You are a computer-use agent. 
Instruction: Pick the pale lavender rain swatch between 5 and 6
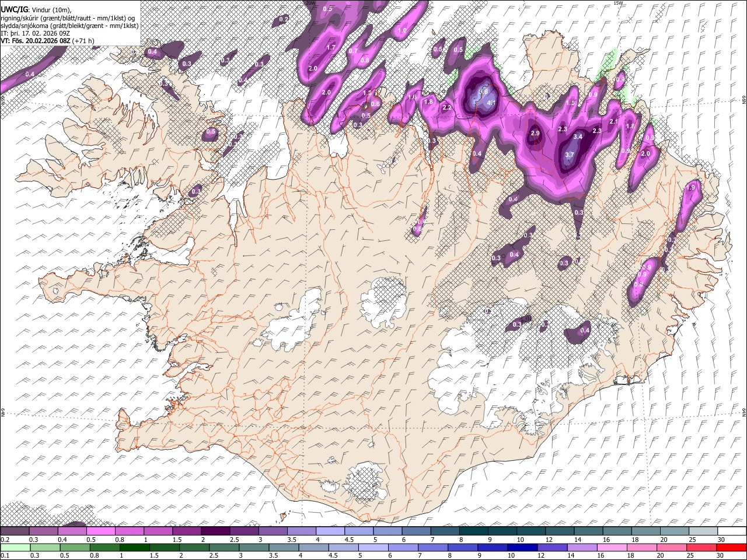(372, 547)
